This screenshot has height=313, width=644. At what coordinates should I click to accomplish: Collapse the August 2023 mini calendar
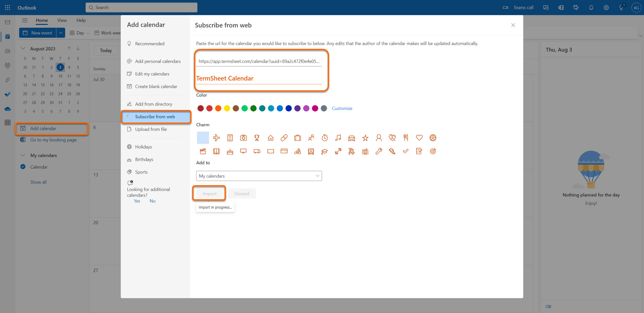pyautogui.click(x=23, y=48)
